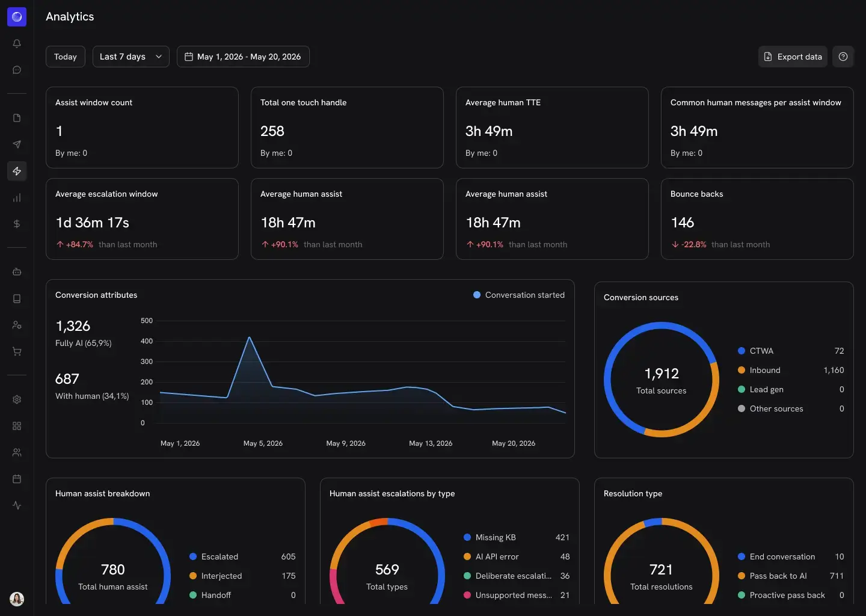The image size is (866, 616).
Task: Click the line chart peak near May 5
Action: pyautogui.click(x=250, y=337)
